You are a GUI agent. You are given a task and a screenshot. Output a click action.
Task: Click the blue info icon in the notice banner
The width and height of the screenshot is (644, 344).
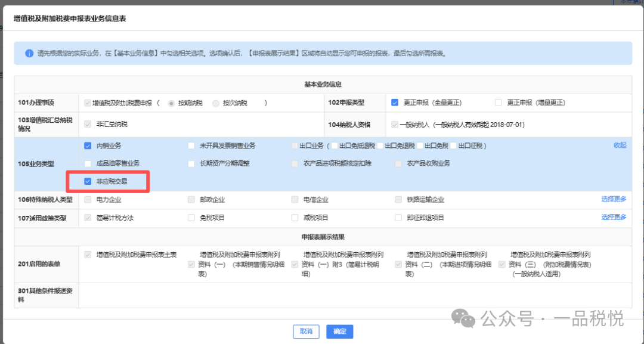pos(29,54)
